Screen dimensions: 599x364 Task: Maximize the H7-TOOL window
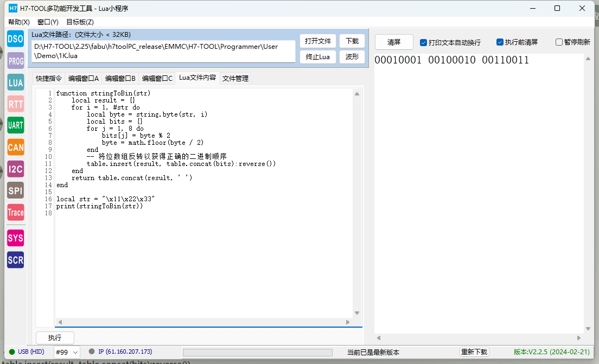557,8
